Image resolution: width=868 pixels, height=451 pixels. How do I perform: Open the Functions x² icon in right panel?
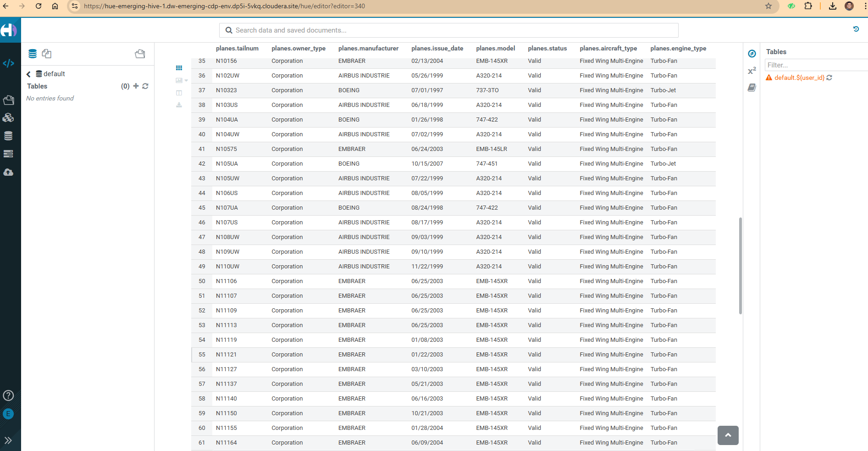coord(752,71)
